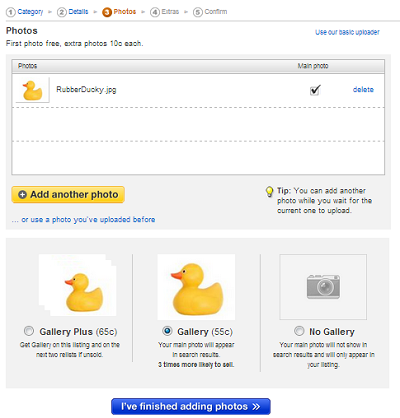This screenshot has width=400, height=418.
Task: Choose the No Gallery radio option
Action: (299, 331)
